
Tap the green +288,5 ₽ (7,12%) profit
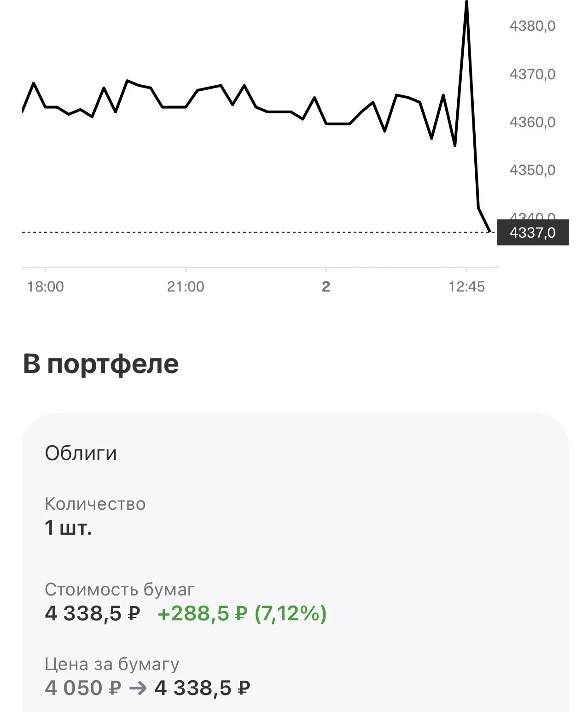242,613
